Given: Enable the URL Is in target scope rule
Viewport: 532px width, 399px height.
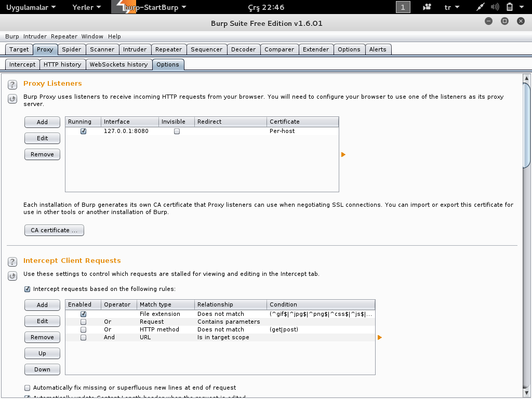Looking at the screenshot, I should click(x=83, y=337).
